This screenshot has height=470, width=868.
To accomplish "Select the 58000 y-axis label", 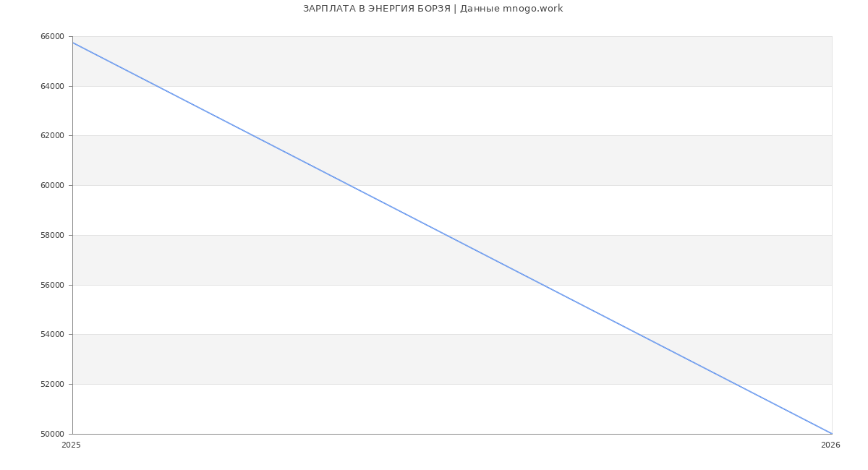I will (53, 236).
